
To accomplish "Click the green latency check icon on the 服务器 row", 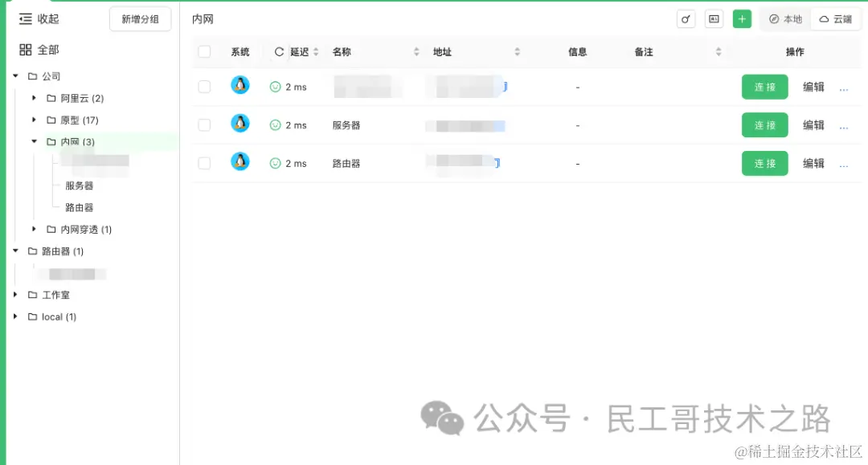I will pyautogui.click(x=274, y=124).
